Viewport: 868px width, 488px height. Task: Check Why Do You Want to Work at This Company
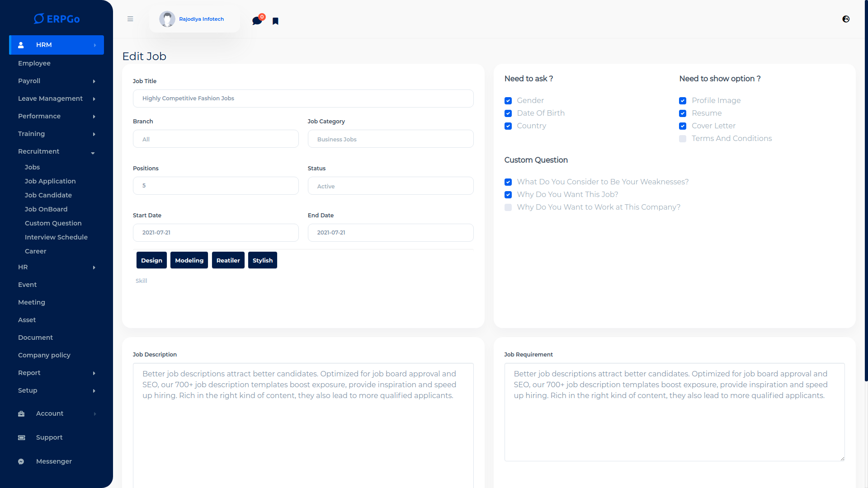(508, 207)
